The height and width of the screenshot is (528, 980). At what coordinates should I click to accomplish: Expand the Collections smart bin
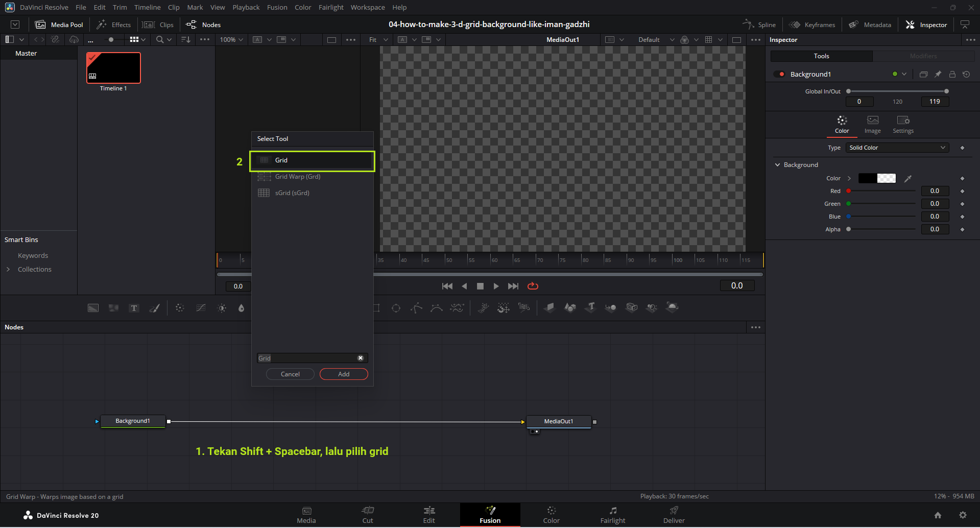(8, 269)
